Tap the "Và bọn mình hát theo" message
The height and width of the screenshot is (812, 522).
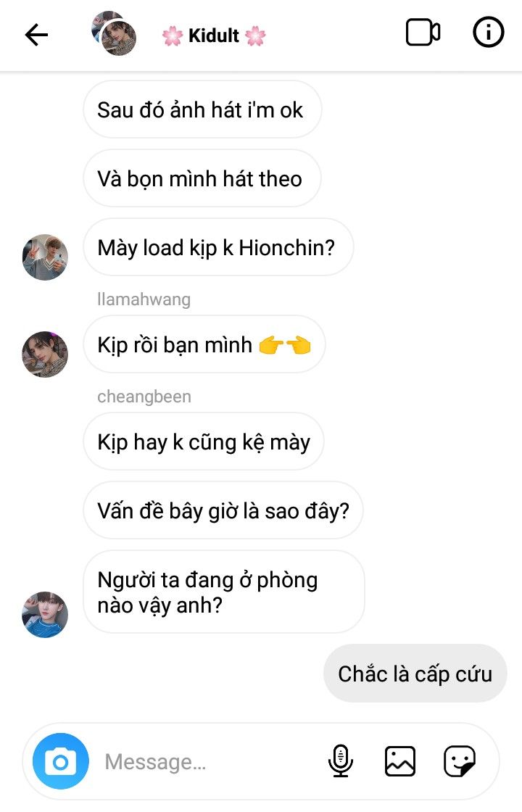click(200, 179)
